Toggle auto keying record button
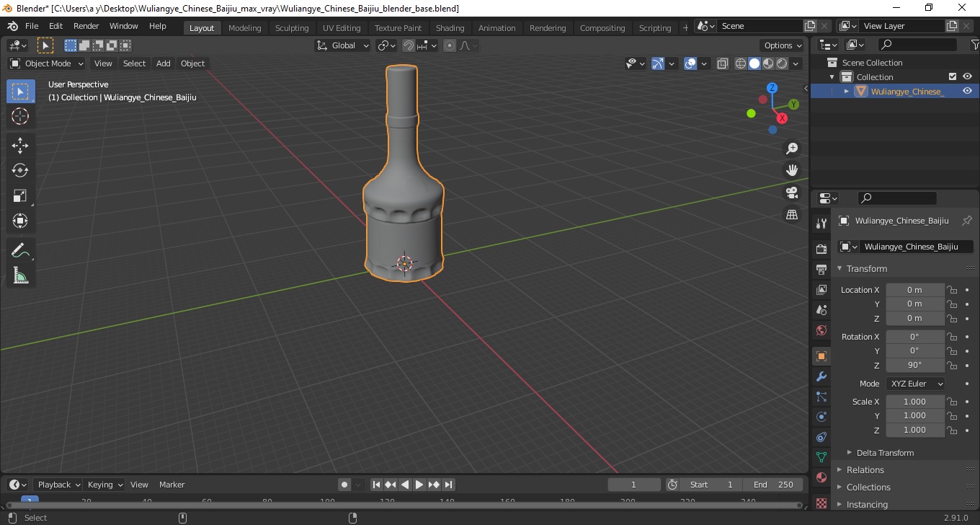Image resolution: width=980 pixels, height=525 pixels. [x=344, y=485]
